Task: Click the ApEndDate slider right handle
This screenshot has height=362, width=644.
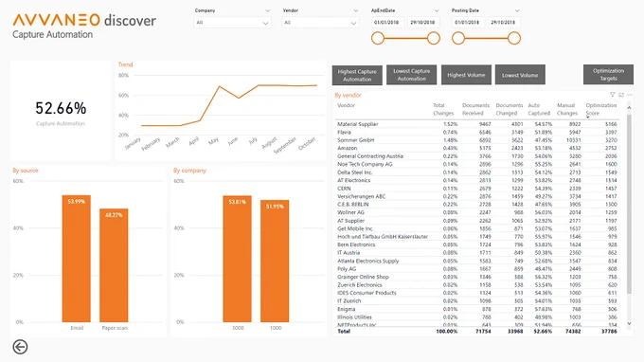Action: coord(434,38)
